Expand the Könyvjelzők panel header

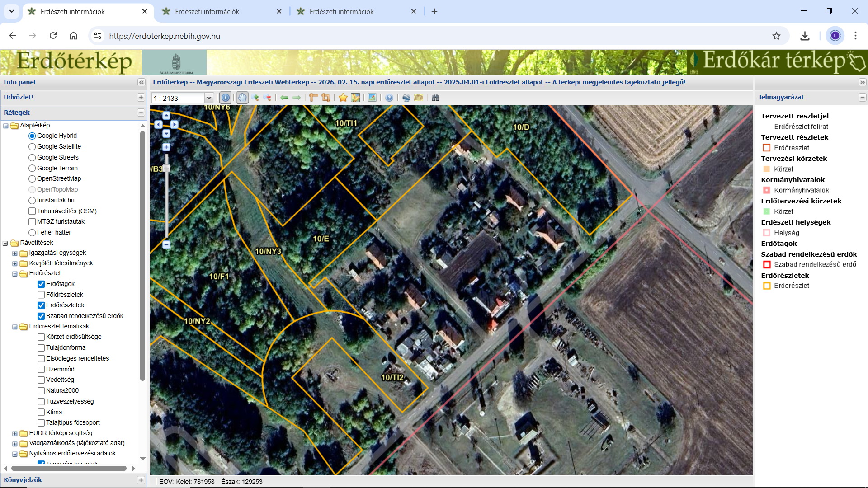(x=141, y=480)
